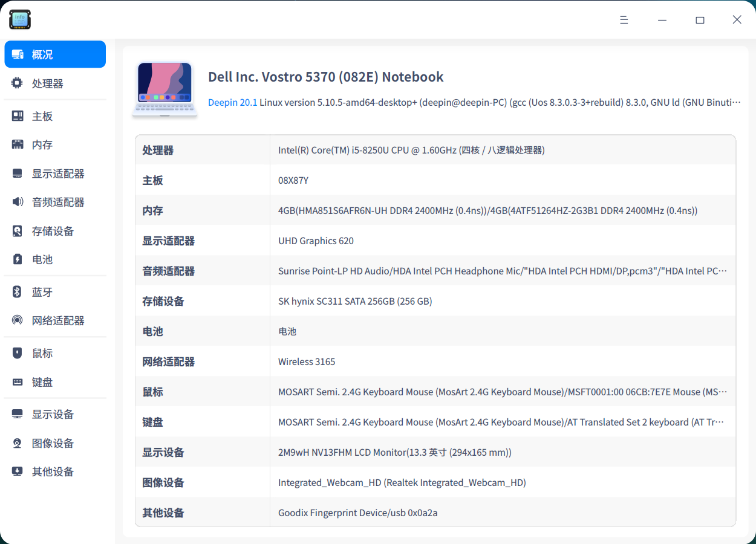Click the 主板 table row label
The image size is (756, 544).
pos(152,180)
